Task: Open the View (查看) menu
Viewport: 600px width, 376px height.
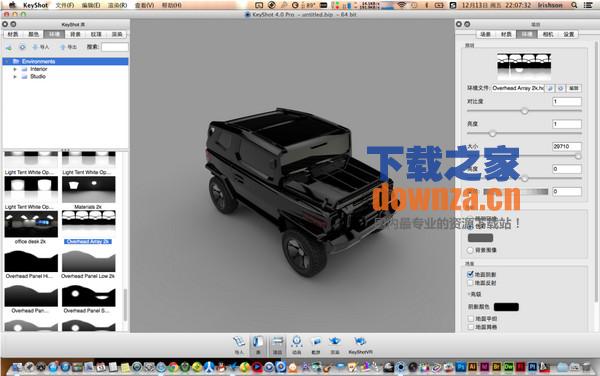Action: (145, 5)
